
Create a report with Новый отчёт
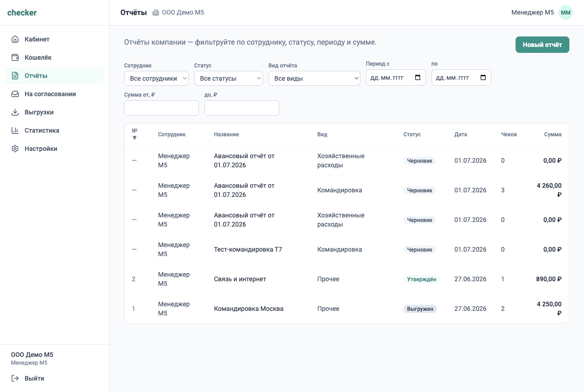[x=542, y=45]
